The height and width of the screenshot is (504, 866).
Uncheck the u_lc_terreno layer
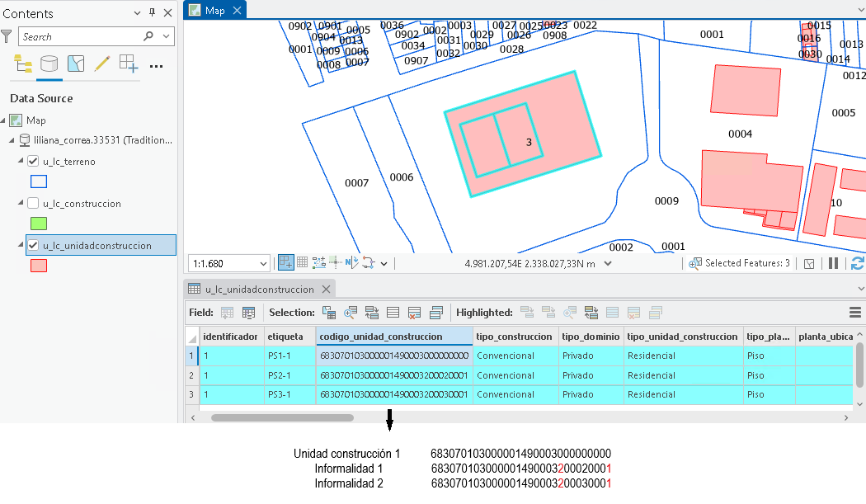(x=33, y=162)
